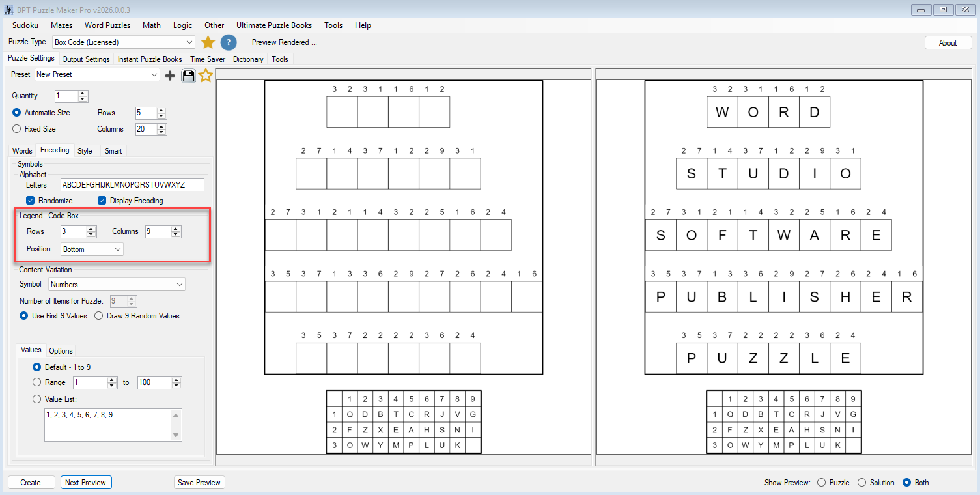Image resolution: width=980 pixels, height=495 pixels.
Task: Toggle the Randomize checkbox
Action: (x=30, y=201)
